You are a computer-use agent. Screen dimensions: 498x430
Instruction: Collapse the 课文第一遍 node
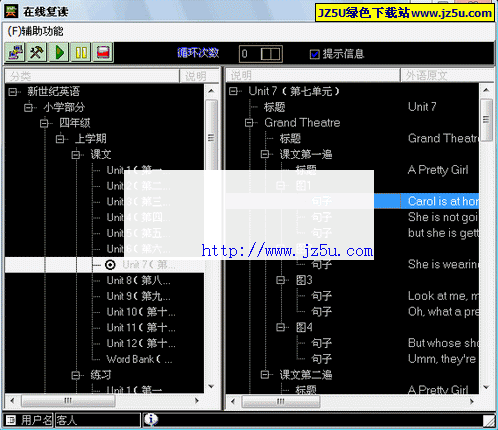click(x=265, y=154)
